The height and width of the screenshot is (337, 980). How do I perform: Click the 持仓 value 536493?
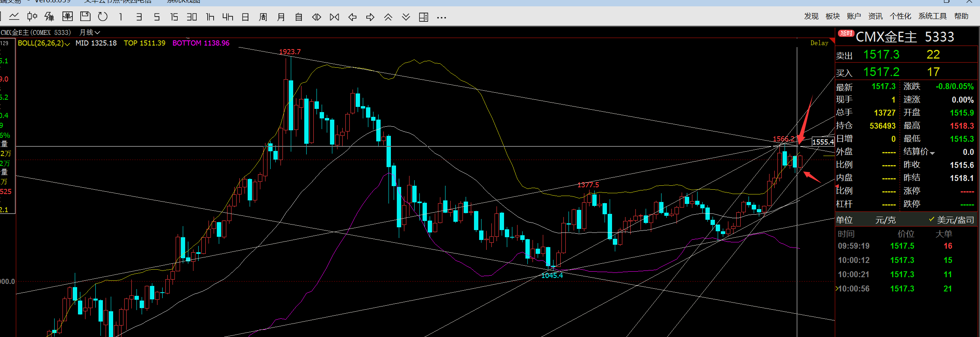(x=882, y=126)
